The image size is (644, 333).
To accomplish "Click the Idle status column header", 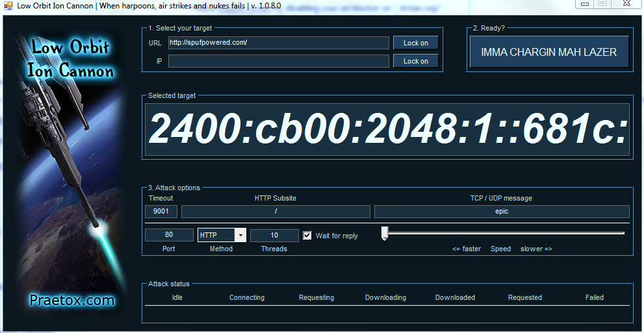I will (x=177, y=297).
